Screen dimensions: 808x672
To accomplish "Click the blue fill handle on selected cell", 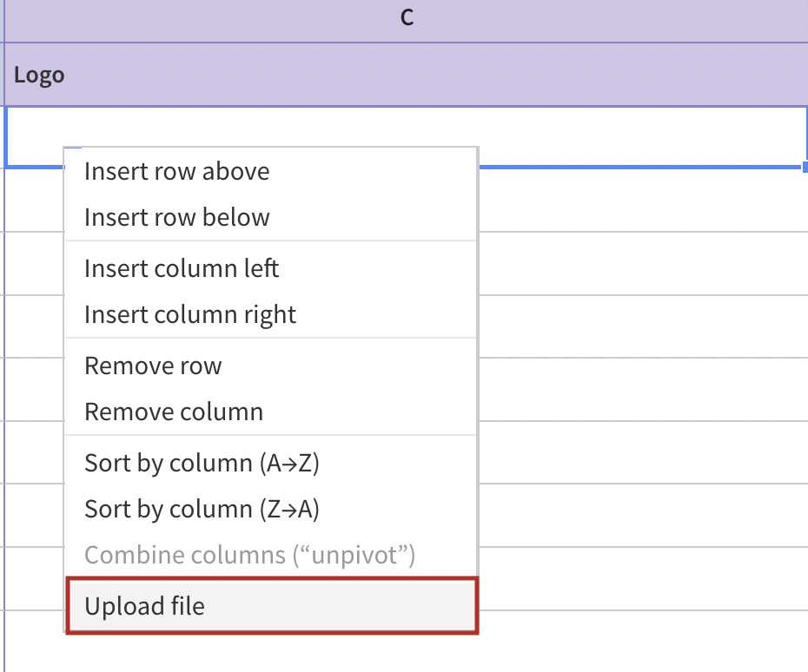I will tap(805, 166).
